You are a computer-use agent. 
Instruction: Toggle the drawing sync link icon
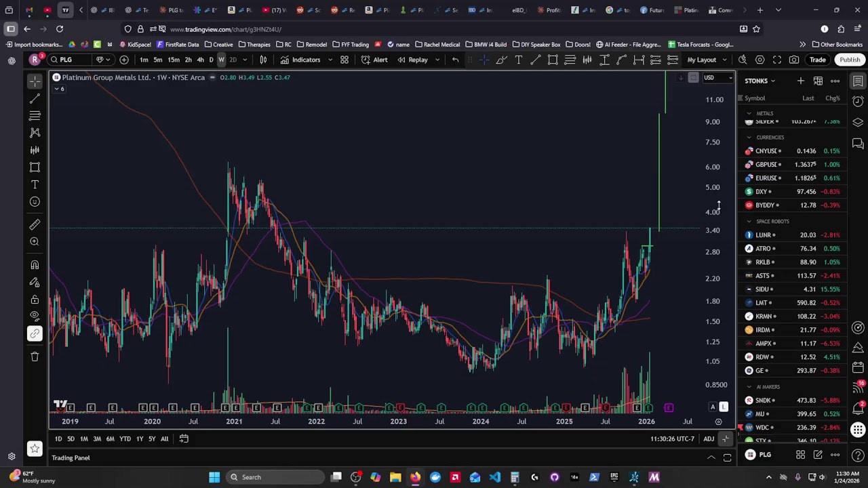point(35,333)
